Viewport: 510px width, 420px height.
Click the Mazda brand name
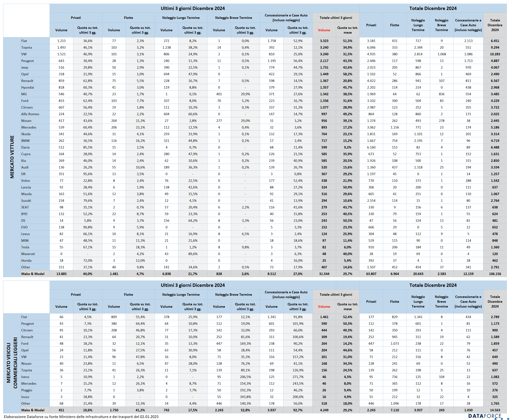[26, 194]
